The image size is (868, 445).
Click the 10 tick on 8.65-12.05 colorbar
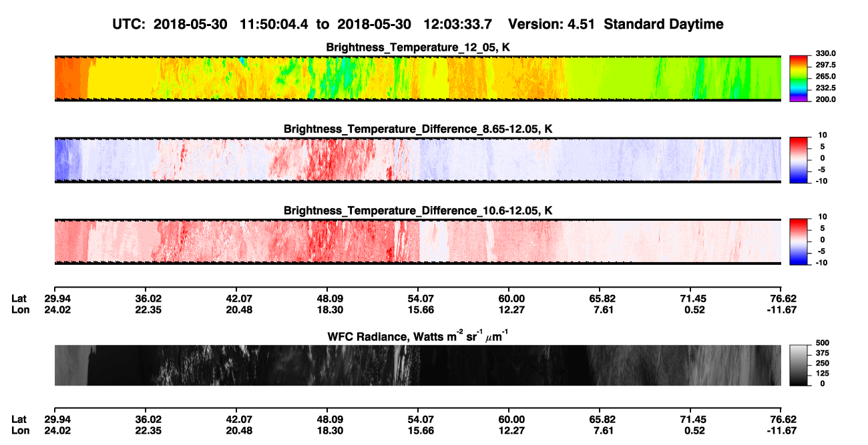(x=821, y=135)
